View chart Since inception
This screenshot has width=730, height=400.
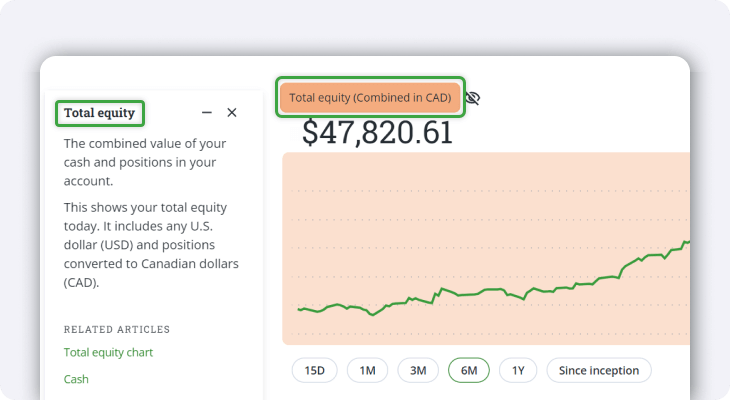pyautogui.click(x=598, y=370)
